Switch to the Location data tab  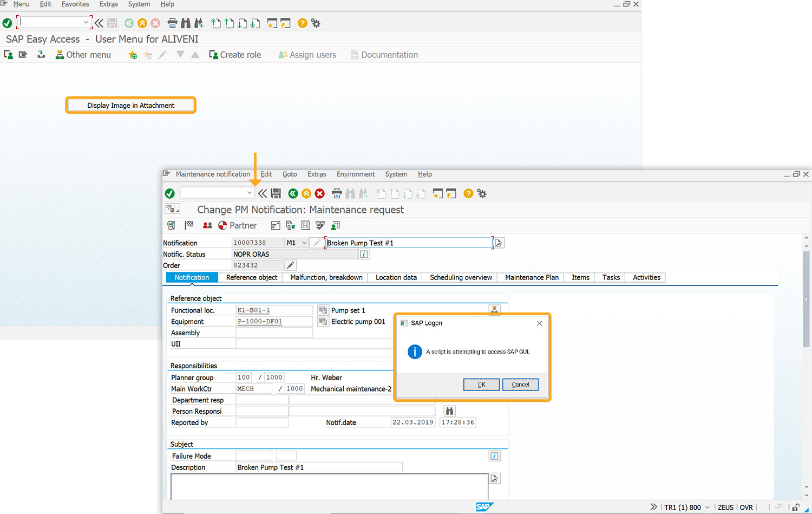[396, 277]
